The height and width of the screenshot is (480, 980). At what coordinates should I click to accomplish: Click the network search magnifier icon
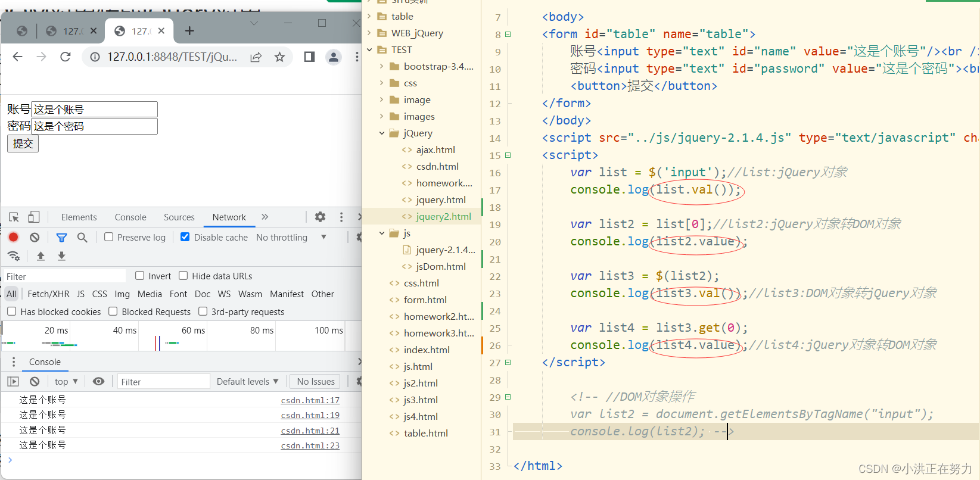pyautogui.click(x=82, y=237)
